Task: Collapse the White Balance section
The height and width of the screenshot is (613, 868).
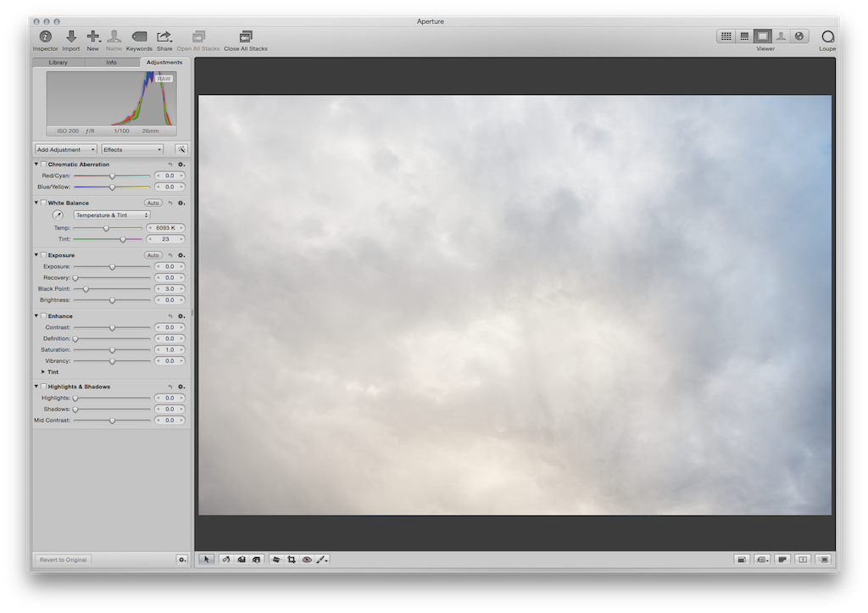Action: tap(36, 203)
